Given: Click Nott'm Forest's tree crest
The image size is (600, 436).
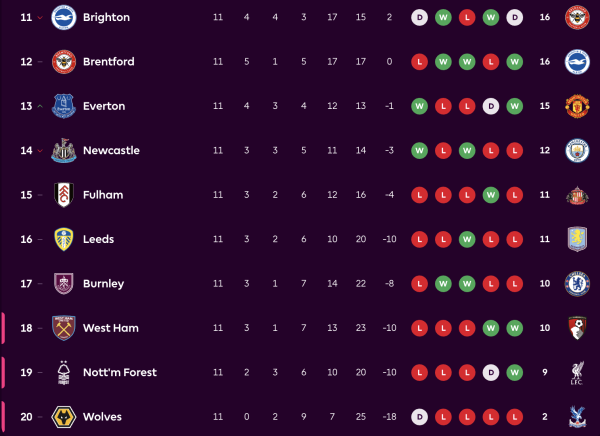Looking at the screenshot, I should click(64, 372).
